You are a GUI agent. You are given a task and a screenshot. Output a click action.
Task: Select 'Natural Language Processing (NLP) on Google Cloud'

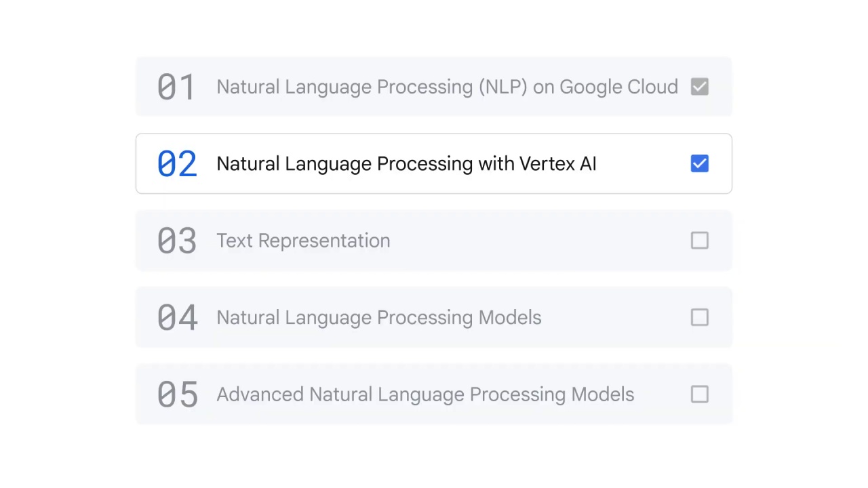(447, 87)
